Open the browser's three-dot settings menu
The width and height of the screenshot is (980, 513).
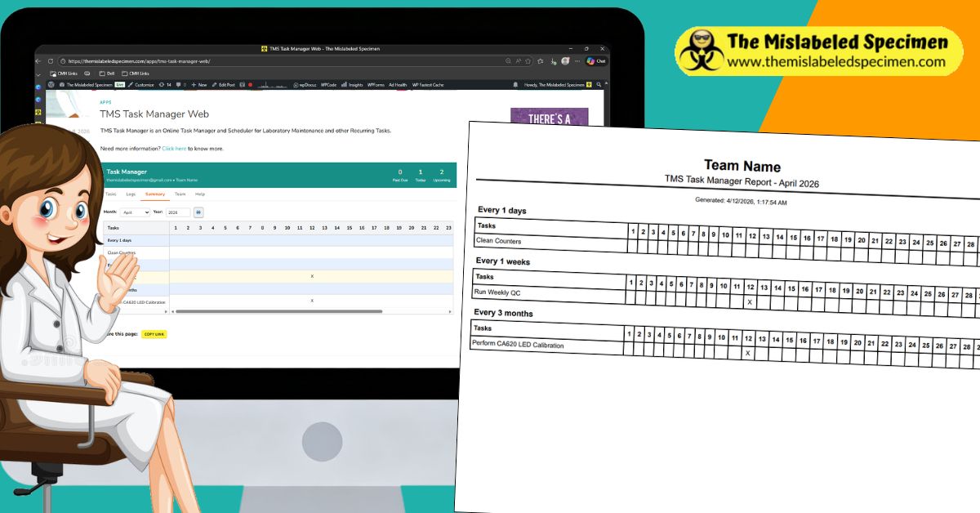577,61
